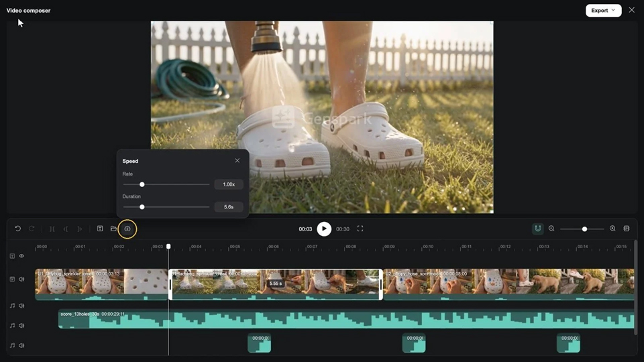The width and height of the screenshot is (644, 362).
Task: Zoom out the timeline with the minus magnifier
Action: (x=551, y=229)
